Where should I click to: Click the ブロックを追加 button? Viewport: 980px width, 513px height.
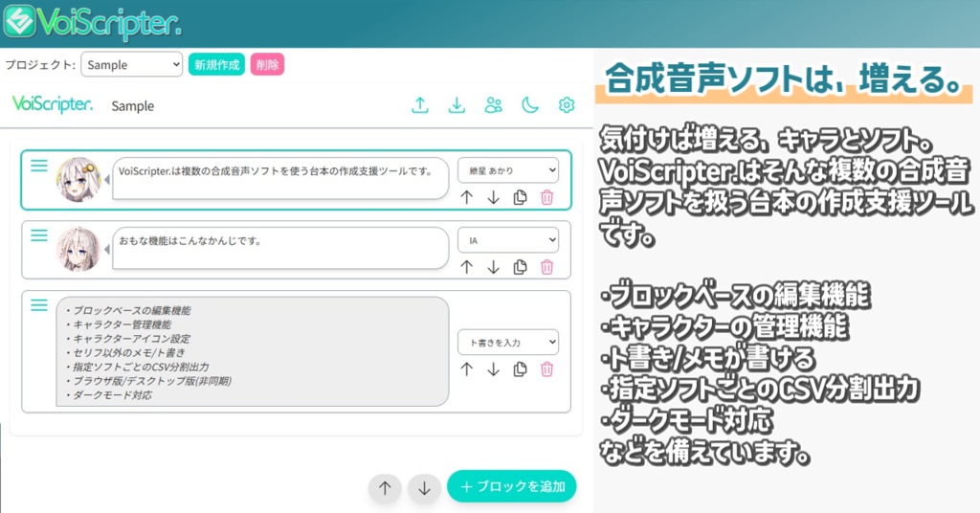coord(511,486)
